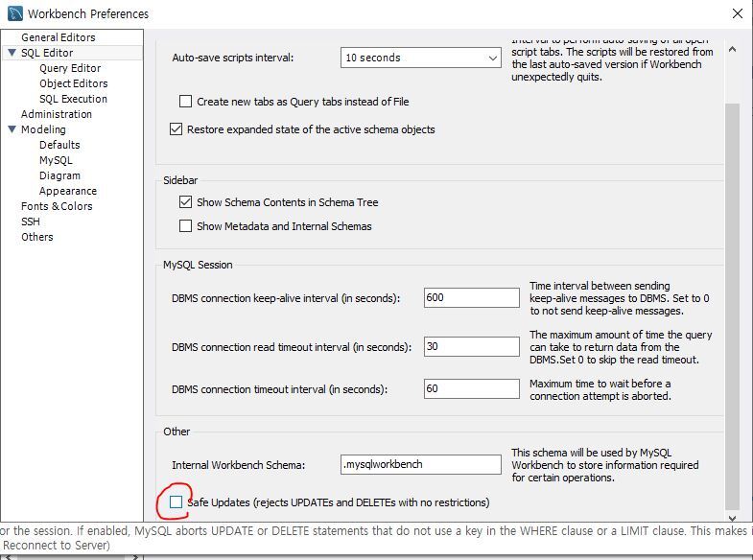Close the Workbench Preferences window
753x560 pixels.
pyautogui.click(x=737, y=13)
